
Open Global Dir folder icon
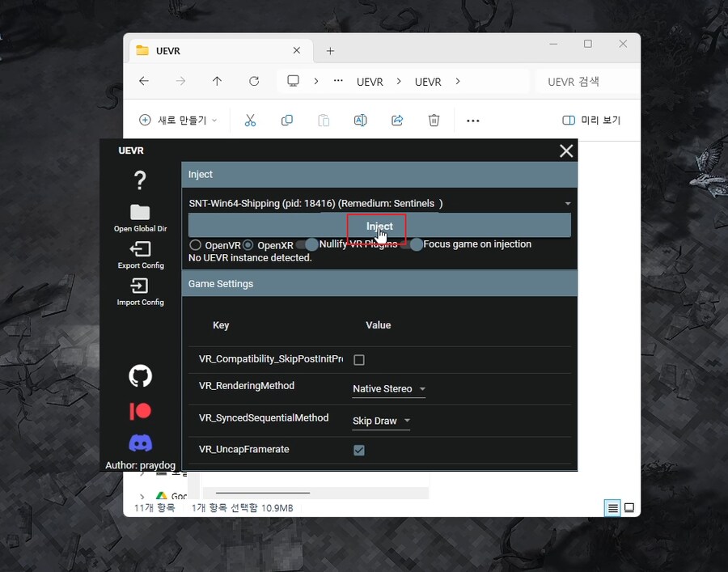[x=140, y=212]
